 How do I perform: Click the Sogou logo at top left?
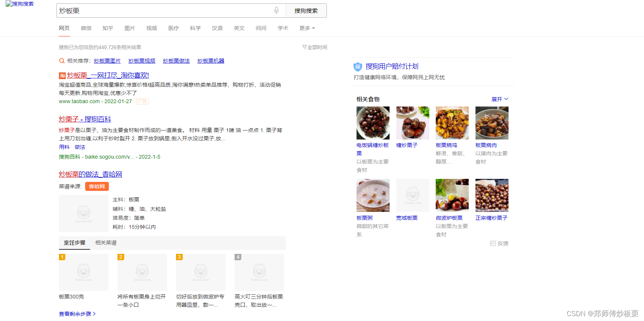20,4
